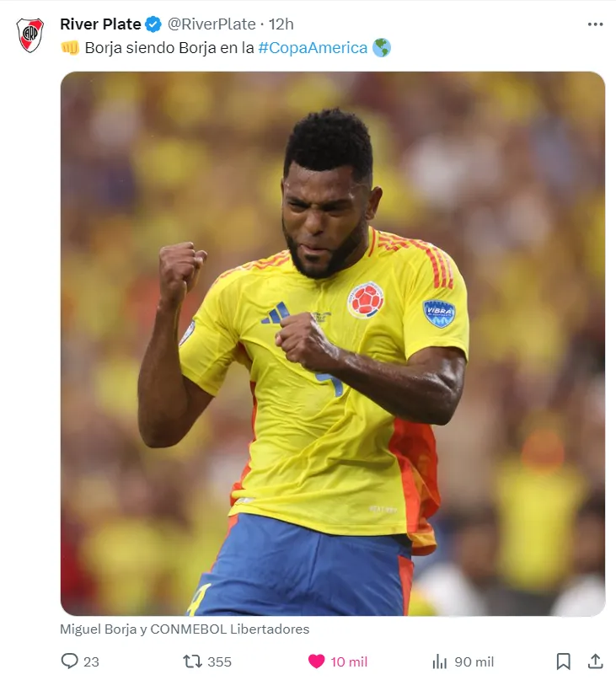616x680 pixels.
Task: Click the 355 retweets count
Action: (x=219, y=661)
